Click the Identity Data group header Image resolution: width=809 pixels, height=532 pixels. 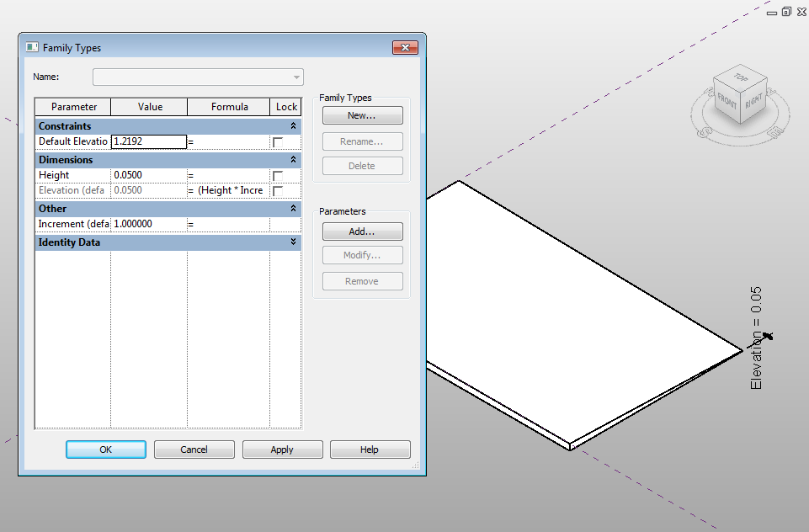click(x=168, y=242)
